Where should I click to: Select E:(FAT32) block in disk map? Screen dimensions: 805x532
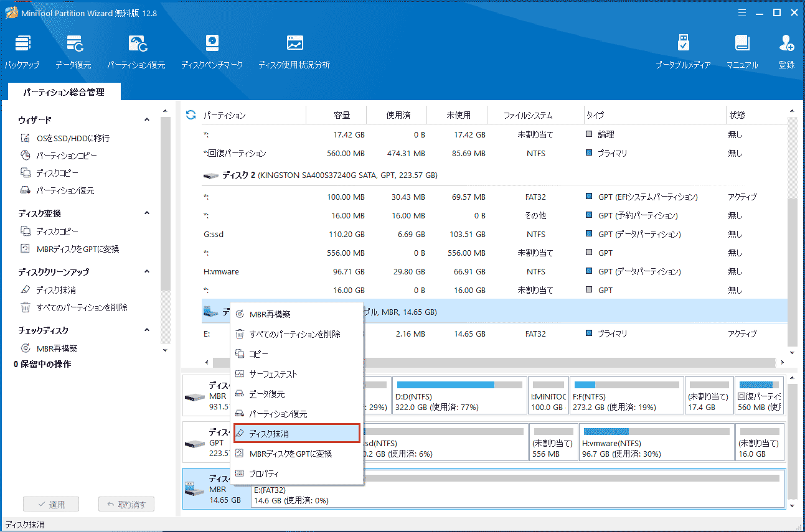click(517, 488)
